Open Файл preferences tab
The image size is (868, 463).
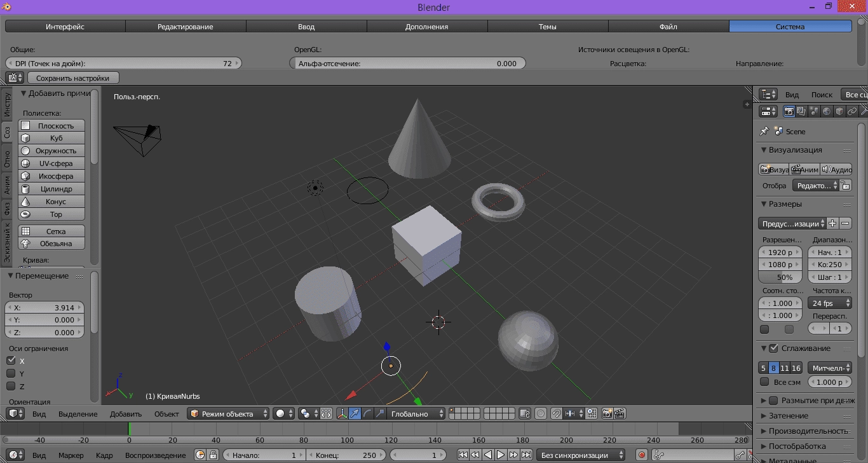[x=668, y=27]
